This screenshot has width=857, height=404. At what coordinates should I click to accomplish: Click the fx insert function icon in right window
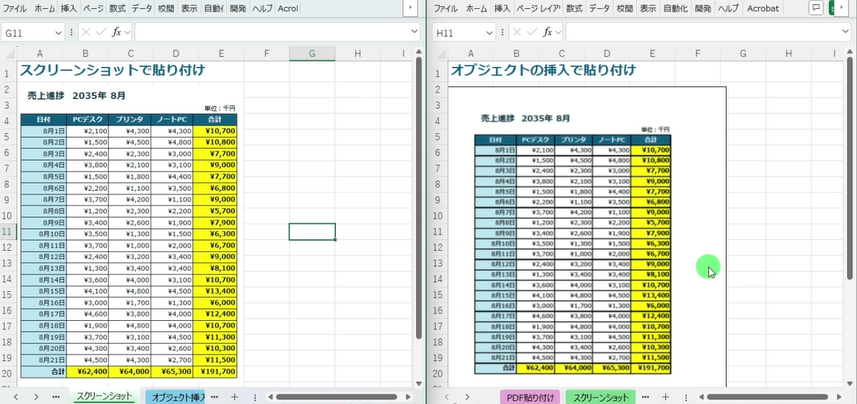click(x=547, y=32)
